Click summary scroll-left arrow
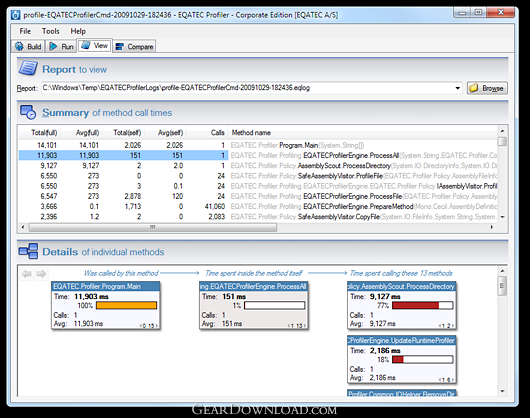This screenshot has height=418, width=530. (x=23, y=227)
